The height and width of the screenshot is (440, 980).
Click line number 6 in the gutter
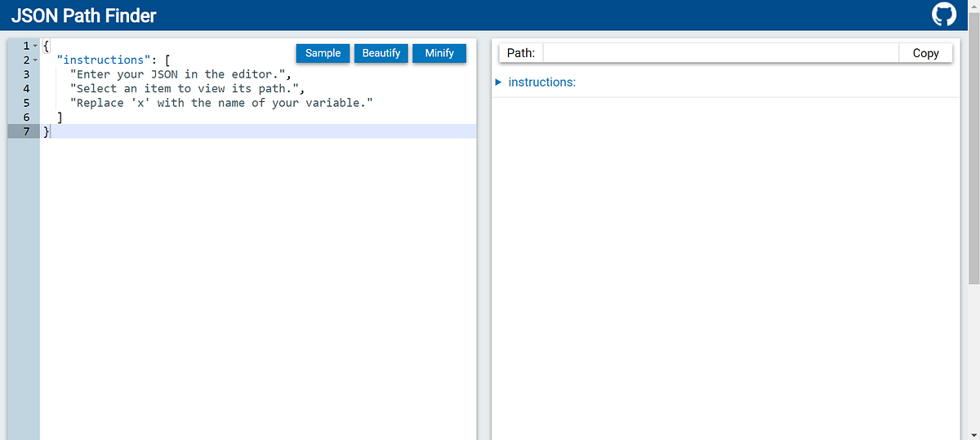tap(27, 117)
